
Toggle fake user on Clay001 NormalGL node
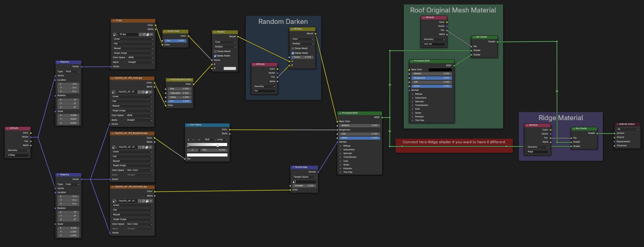tap(140, 201)
